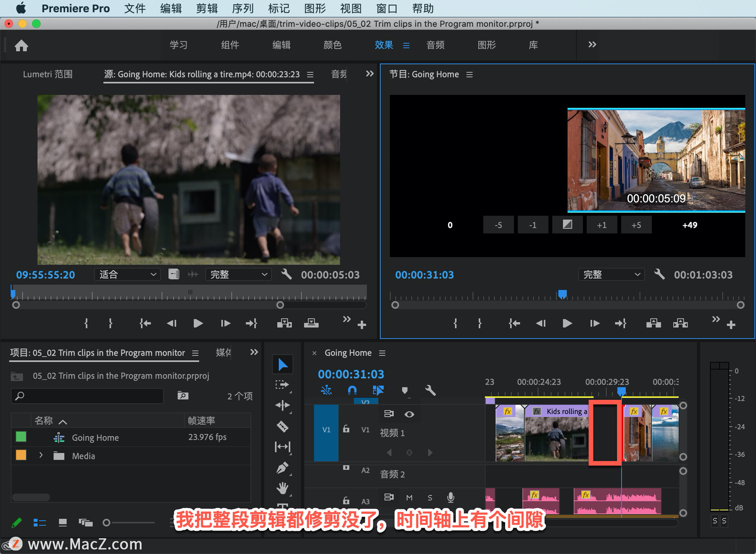Click the +5 trim forward button

(636, 225)
